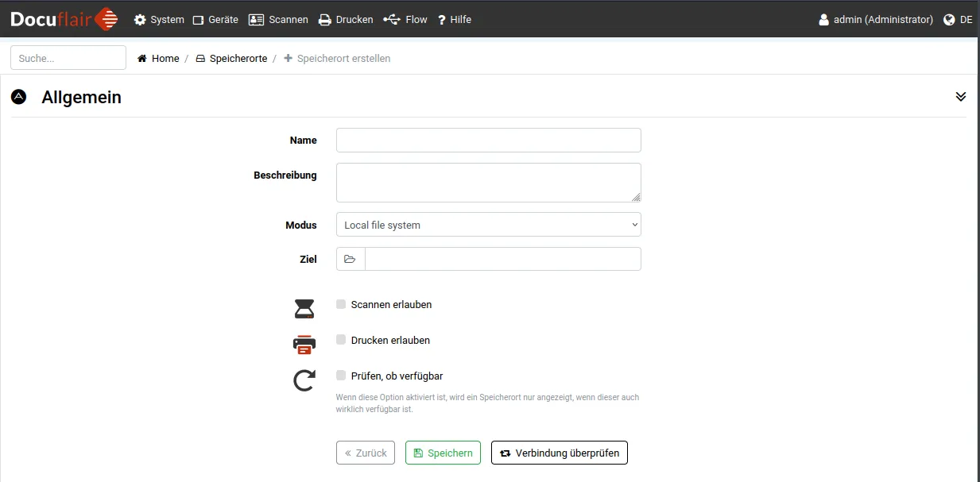The width and height of the screenshot is (980, 482).
Task: Open the System menu
Action: (159, 20)
